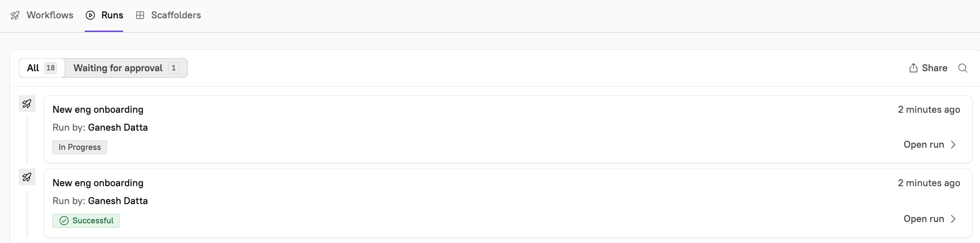Viewport: 980px width, 243px height.
Task: Select the Runs tab
Action: click(112, 15)
